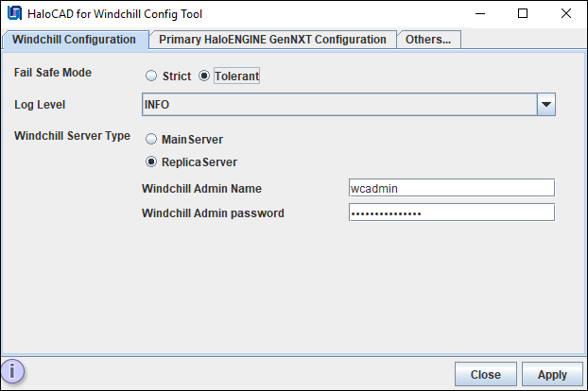Click the Close button

pos(486,374)
